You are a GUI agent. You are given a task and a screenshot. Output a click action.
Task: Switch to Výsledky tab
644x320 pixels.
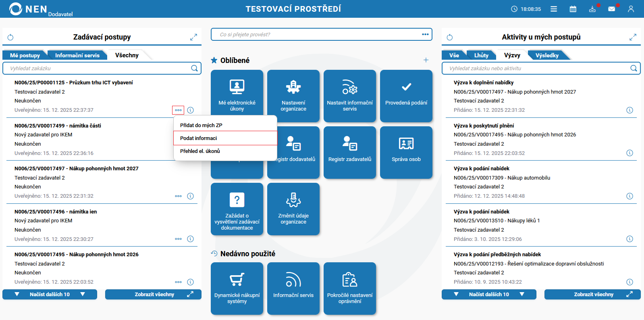[547, 55]
